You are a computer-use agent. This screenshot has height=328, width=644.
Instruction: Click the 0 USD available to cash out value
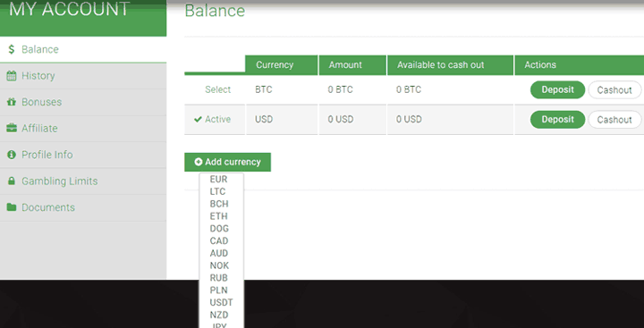coord(409,120)
